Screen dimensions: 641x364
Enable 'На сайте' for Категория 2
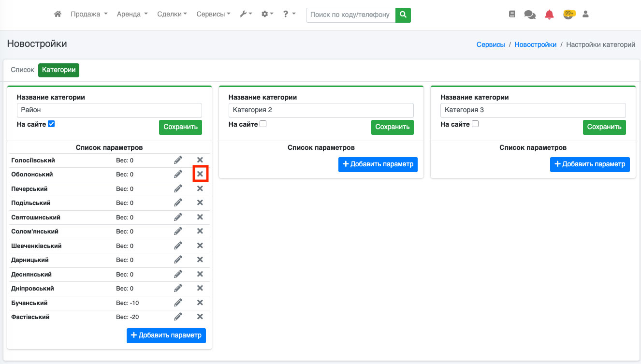[263, 124]
